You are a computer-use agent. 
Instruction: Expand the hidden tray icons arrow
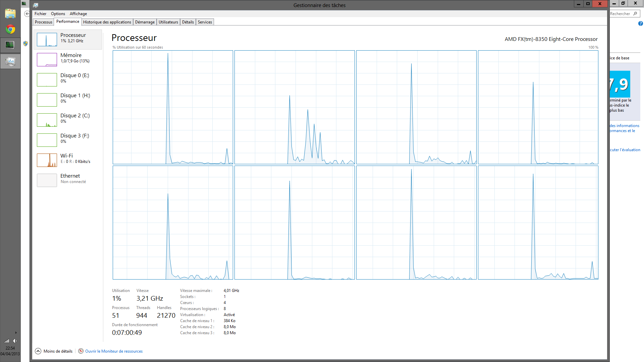(16, 333)
